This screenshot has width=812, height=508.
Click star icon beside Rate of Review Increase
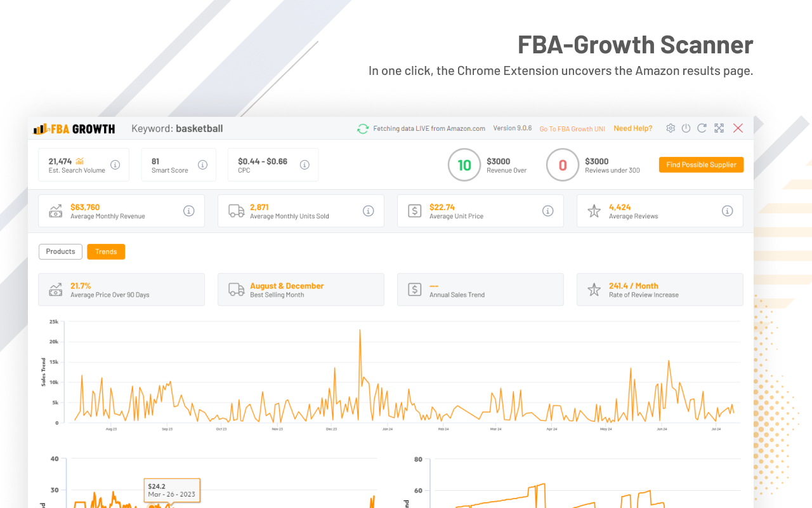point(594,290)
